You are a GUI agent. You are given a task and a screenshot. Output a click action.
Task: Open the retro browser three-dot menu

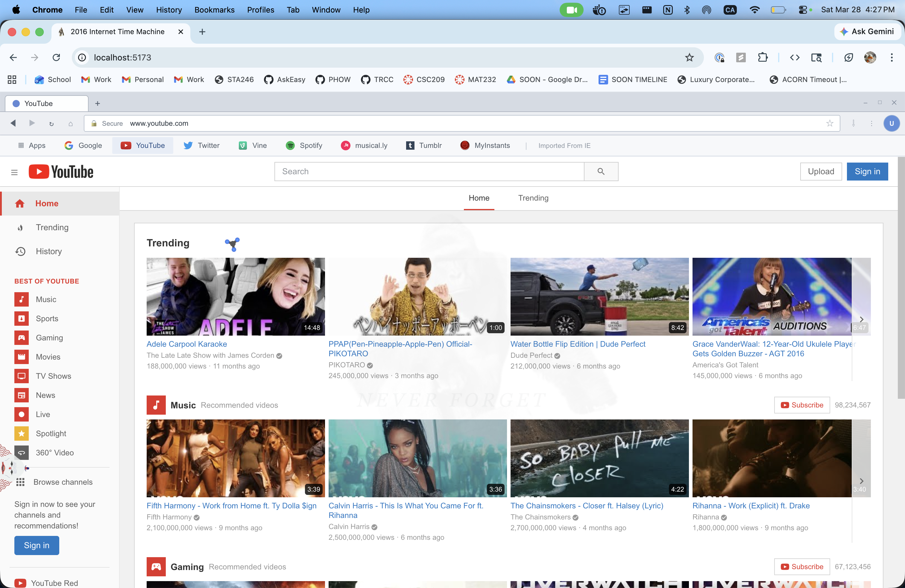(x=871, y=123)
